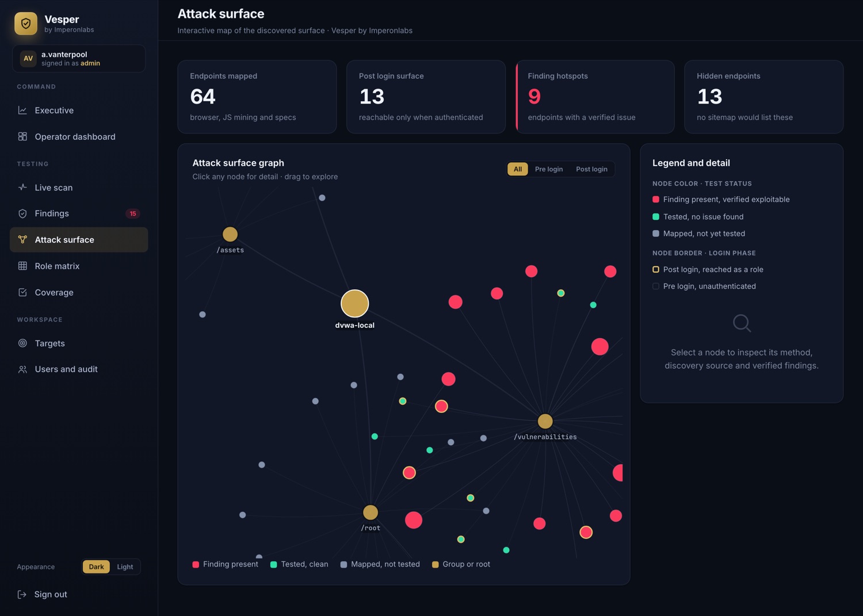Click the 15 badge on Findings
Image resolution: width=863 pixels, height=616 pixels.
click(133, 213)
